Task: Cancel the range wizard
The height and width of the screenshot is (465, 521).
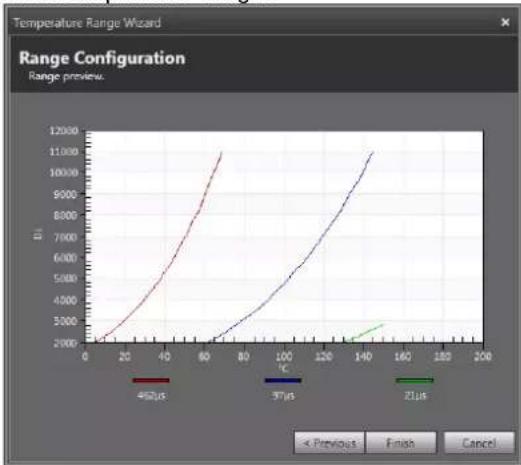Action: (479, 443)
